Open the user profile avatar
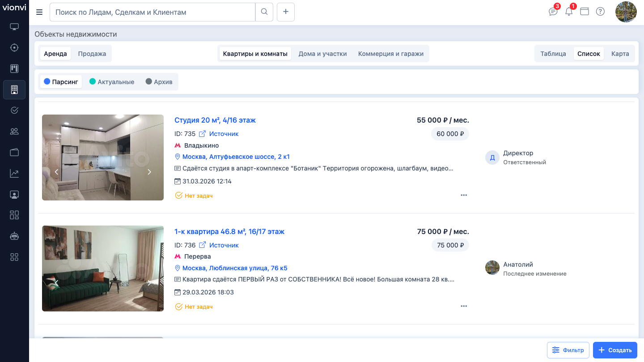 [x=626, y=12]
